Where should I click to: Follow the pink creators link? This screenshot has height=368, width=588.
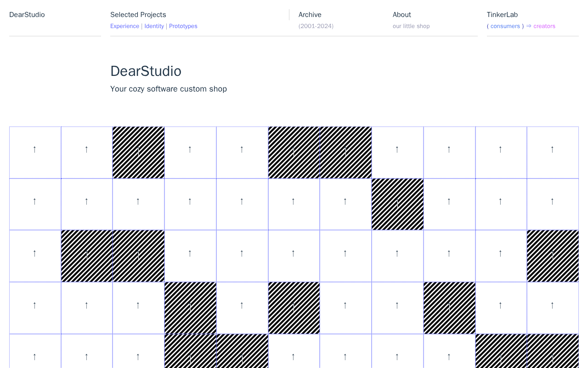(544, 26)
